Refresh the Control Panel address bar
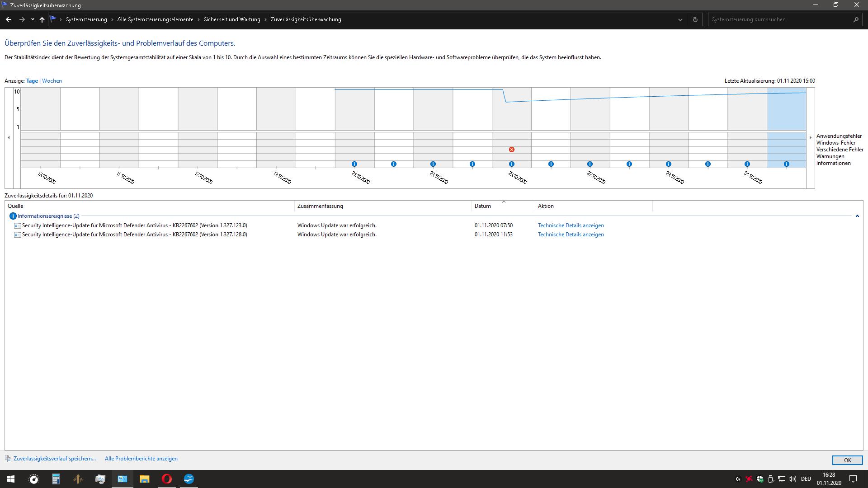This screenshot has width=868, height=488. point(695,19)
